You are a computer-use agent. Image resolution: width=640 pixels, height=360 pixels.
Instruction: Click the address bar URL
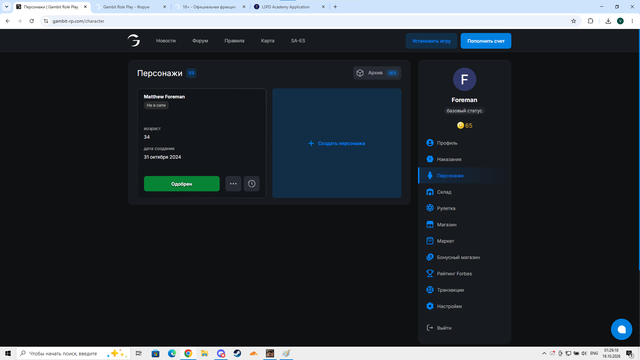click(78, 21)
